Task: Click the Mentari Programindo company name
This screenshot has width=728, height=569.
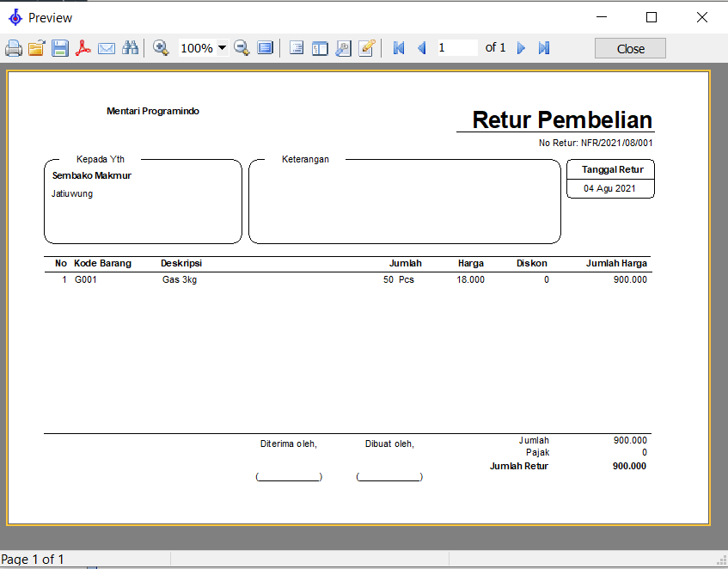Action: point(153,111)
